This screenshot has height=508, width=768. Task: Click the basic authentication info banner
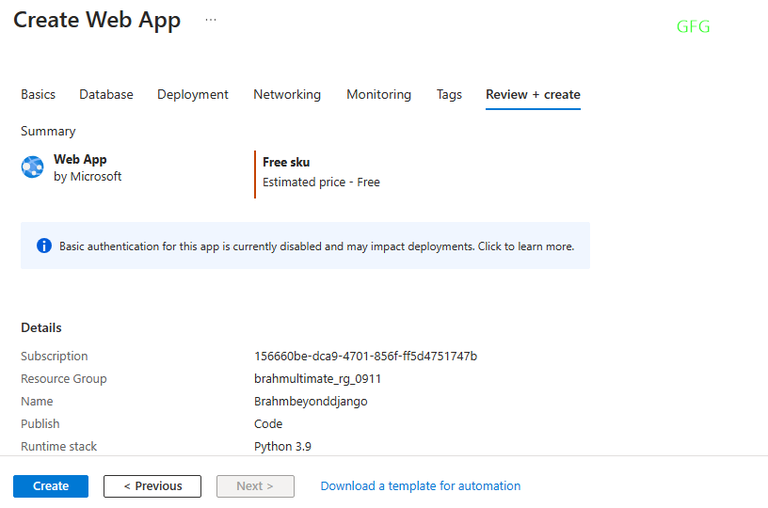click(x=316, y=246)
